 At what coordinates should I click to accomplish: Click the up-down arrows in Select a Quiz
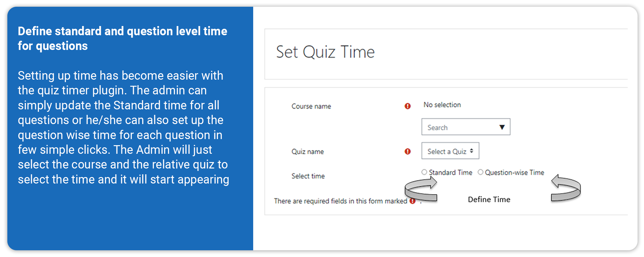(x=471, y=151)
